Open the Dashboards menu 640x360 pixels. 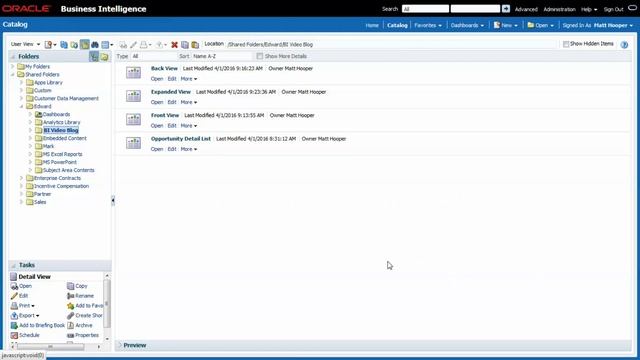[x=467, y=25]
